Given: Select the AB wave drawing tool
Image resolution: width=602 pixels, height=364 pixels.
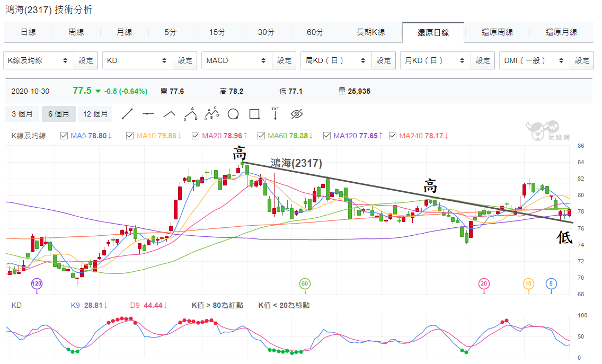Looking at the screenshot, I should tap(190, 114).
